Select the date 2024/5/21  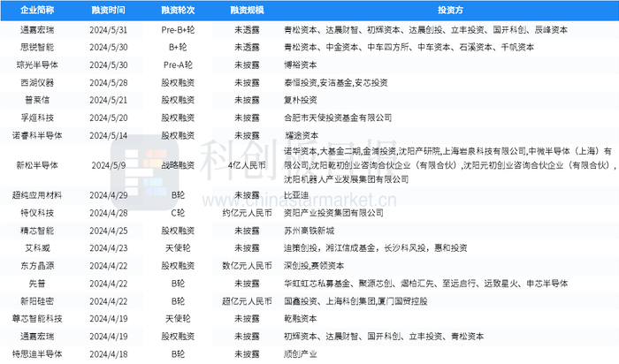[109, 100]
